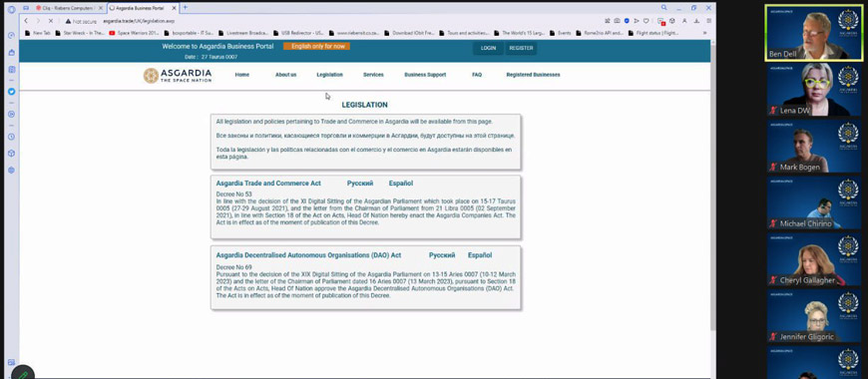Screen dimensions: 868x379
Task: Click the Asgardia Space Nation logo
Action: click(178, 76)
